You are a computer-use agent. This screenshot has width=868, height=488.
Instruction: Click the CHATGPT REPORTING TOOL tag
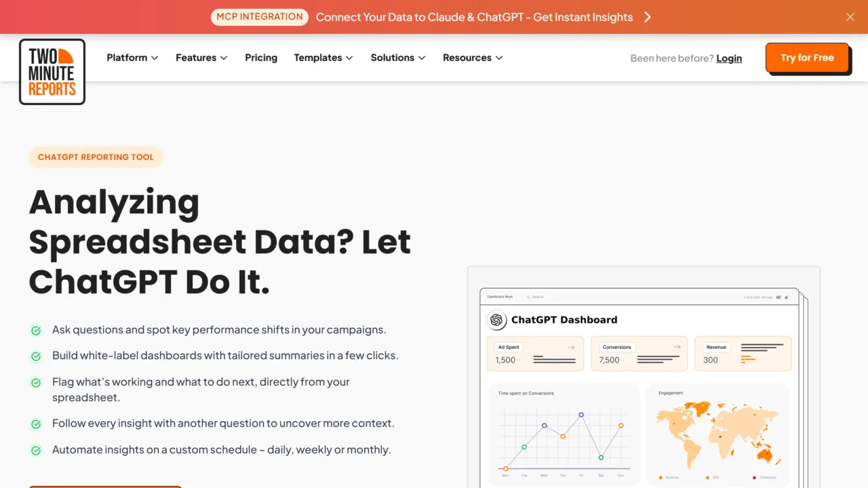[x=96, y=157]
